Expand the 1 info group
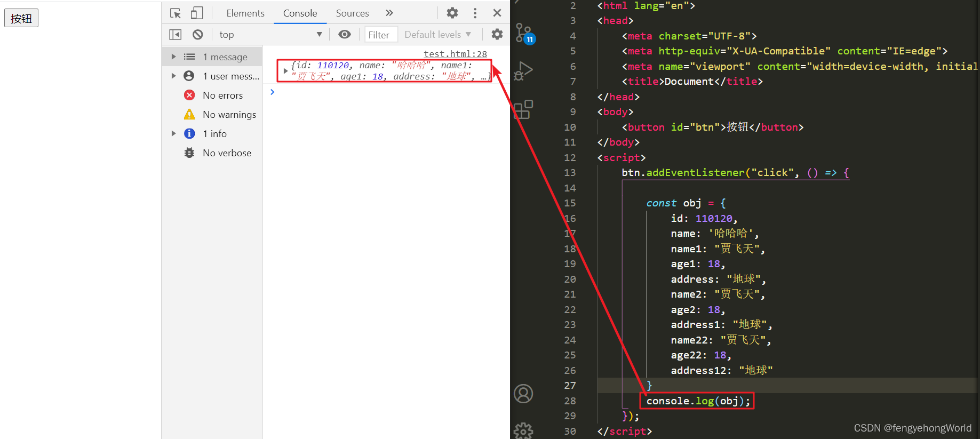This screenshot has height=439, width=980. click(x=173, y=133)
